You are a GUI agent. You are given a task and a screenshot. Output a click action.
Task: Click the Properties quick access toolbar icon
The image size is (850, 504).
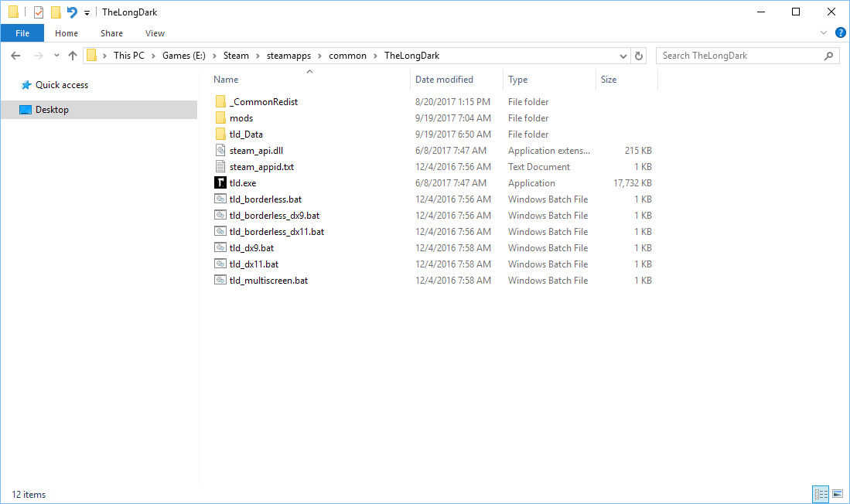[39, 12]
